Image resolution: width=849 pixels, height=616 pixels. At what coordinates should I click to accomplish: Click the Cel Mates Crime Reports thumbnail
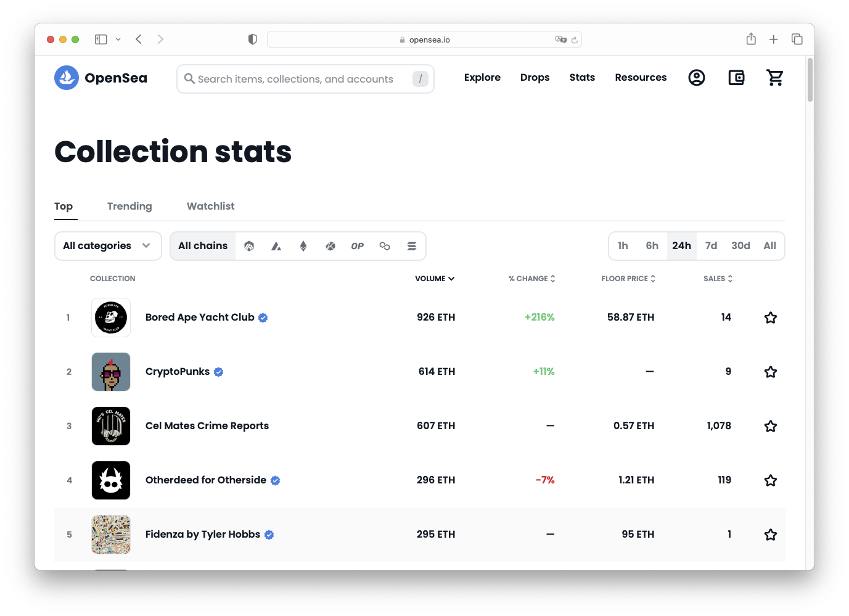(111, 426)
